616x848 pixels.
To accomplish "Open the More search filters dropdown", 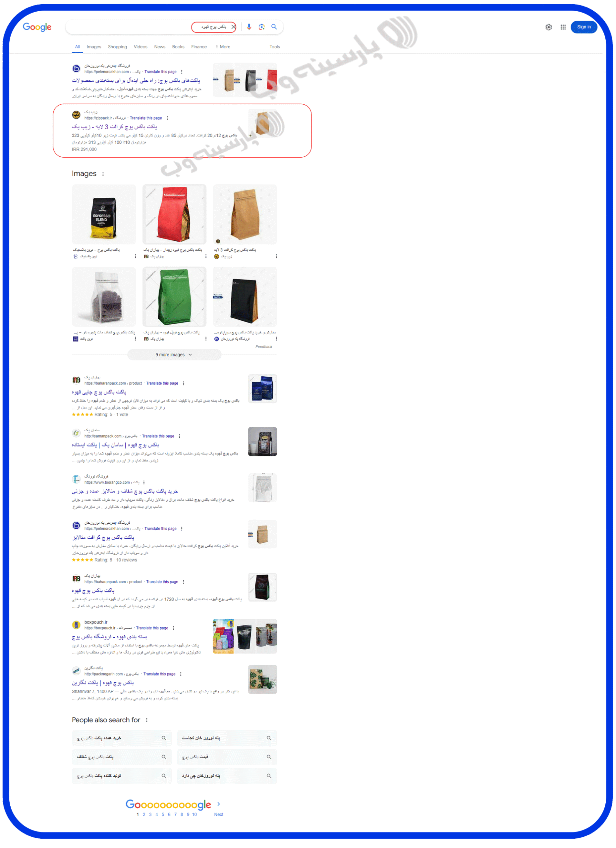I will 223,47.
